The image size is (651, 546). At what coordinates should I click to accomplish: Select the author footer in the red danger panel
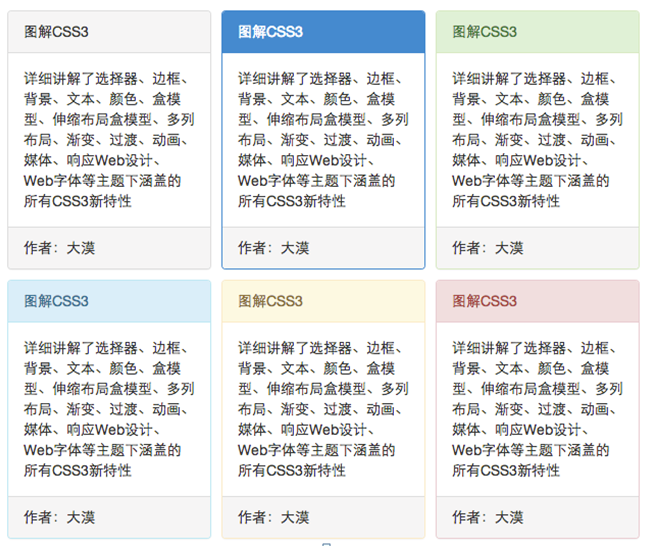point(488,517)
